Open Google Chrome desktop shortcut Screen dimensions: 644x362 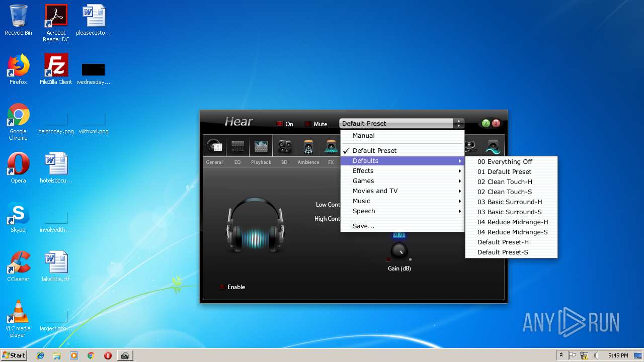coord(18,122)
